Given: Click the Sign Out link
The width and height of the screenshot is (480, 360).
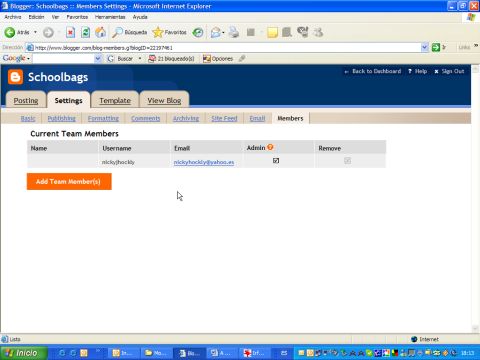Looking at the screenshot, I should pos(453,71).
